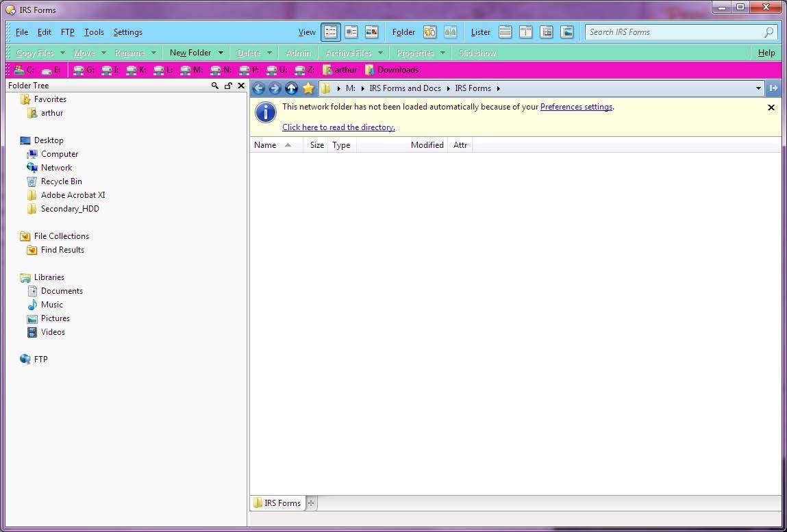The height and width of the screenshot is (532, 787).
Task: Go to Downloads folder in drive bar
Action: [392, 70]
